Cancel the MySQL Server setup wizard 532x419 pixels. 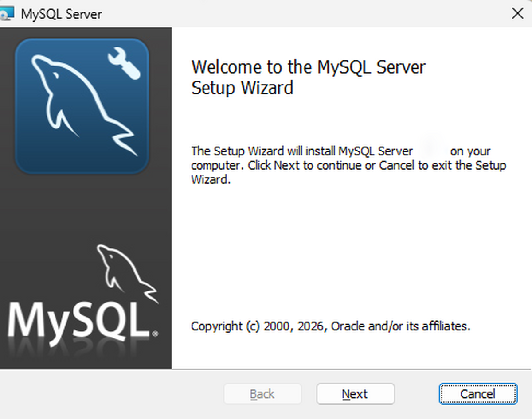pos(478,394)
